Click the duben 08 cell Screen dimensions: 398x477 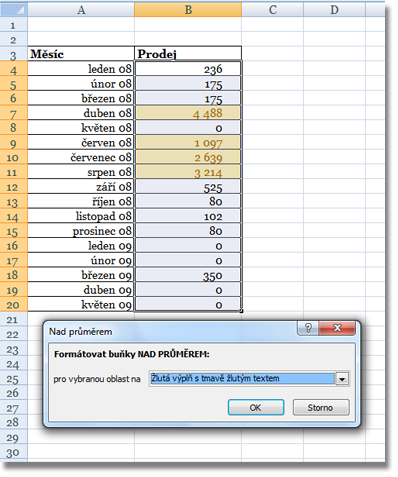point(81,113)
